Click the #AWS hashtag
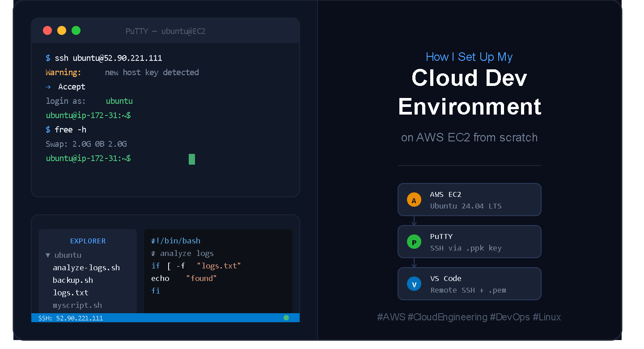 coord(391,317)
